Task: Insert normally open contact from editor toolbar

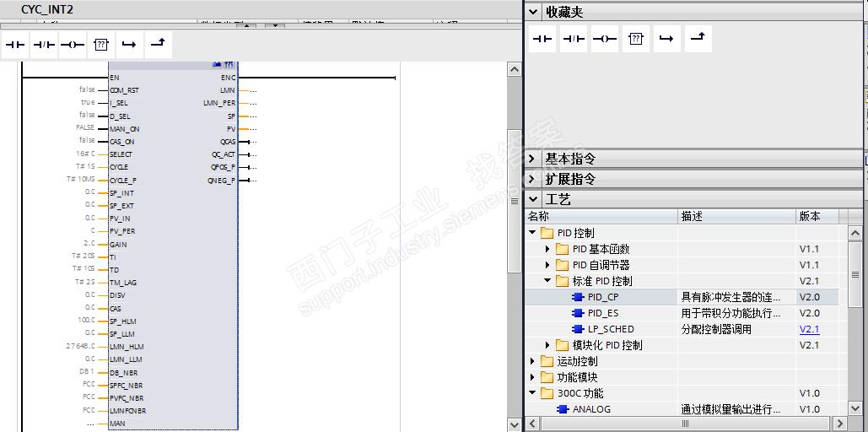Action: click(15, 45)
